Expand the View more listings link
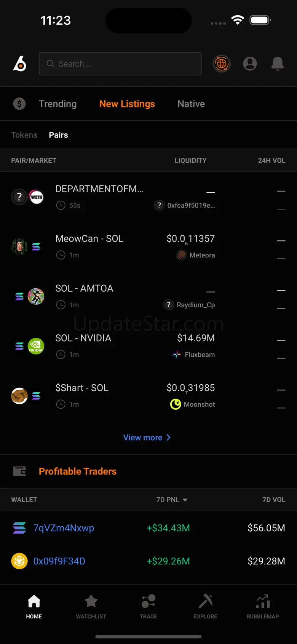The height and width of the screenshot is (644, 297). click(x=147, y=438)
